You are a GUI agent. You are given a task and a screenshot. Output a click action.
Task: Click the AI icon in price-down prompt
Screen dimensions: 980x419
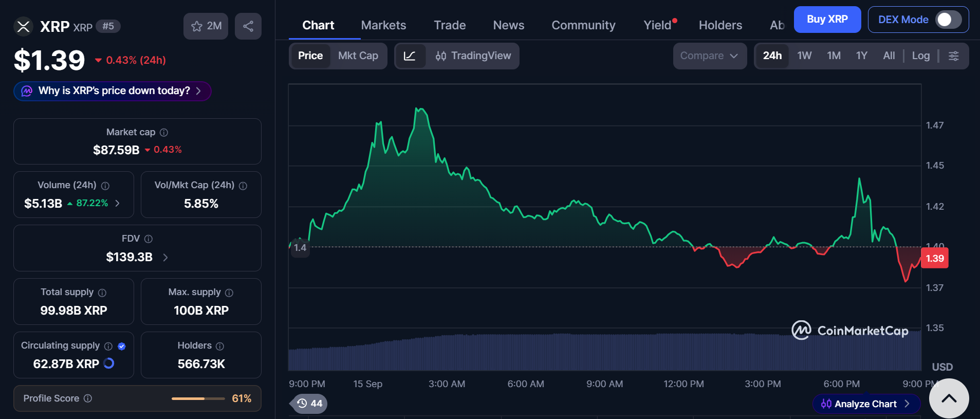[x=27, y=91]
